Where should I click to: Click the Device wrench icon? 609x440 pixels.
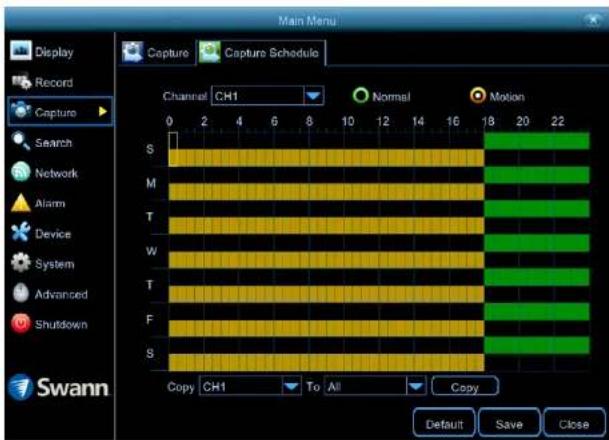coord(21,232)
